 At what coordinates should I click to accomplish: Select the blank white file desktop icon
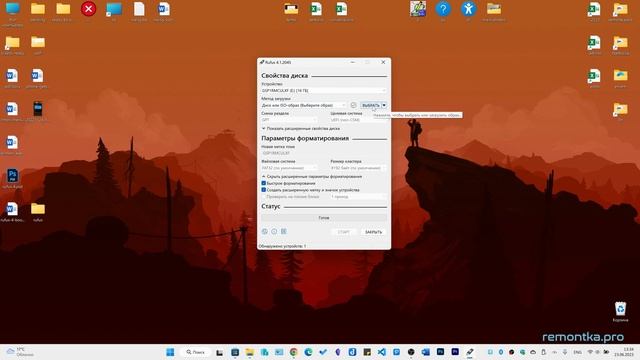139,9
